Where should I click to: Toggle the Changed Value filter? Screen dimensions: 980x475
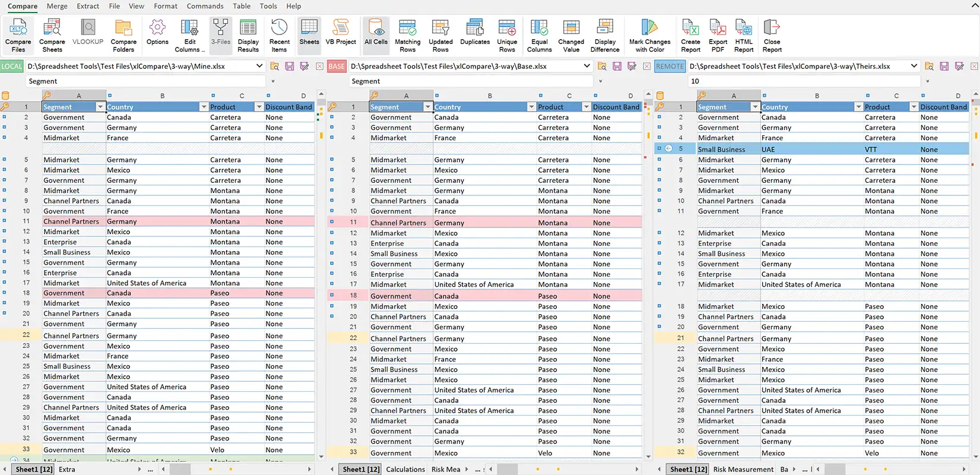(571, 36)
